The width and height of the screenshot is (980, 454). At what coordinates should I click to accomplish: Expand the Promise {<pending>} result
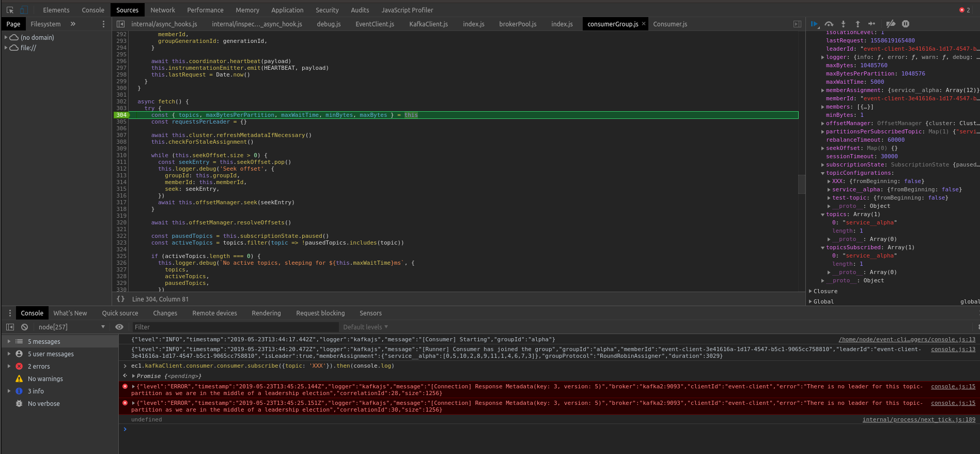pos(134,376)
